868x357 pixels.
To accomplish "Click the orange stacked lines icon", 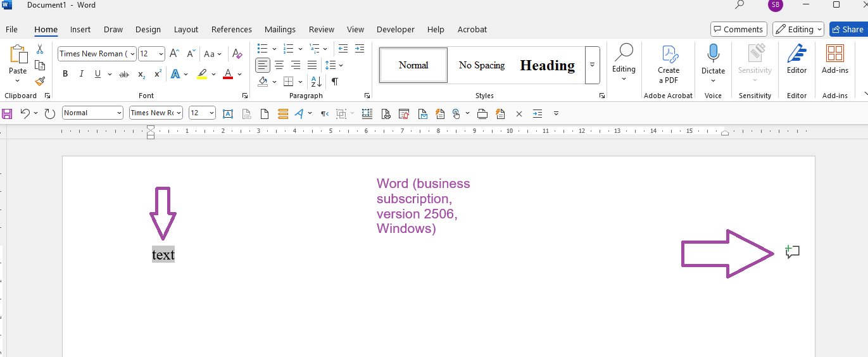I will pos(283,114).
